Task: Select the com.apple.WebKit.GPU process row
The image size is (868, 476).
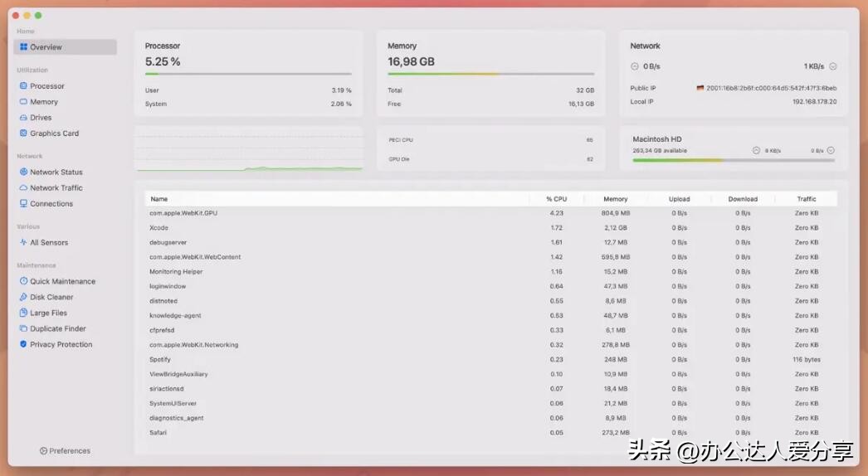Action: click(491, 213)
